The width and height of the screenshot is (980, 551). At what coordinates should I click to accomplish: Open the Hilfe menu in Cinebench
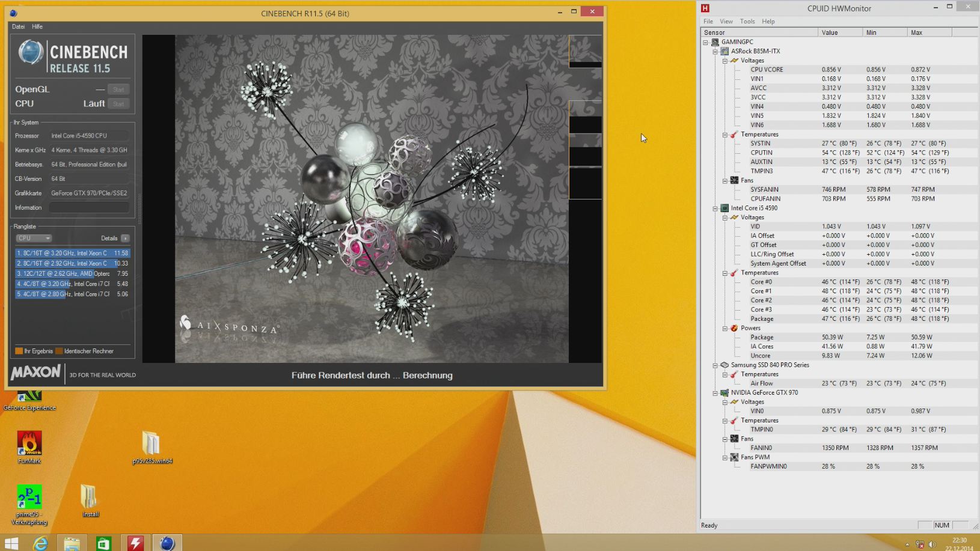click(x=37, y=26)
